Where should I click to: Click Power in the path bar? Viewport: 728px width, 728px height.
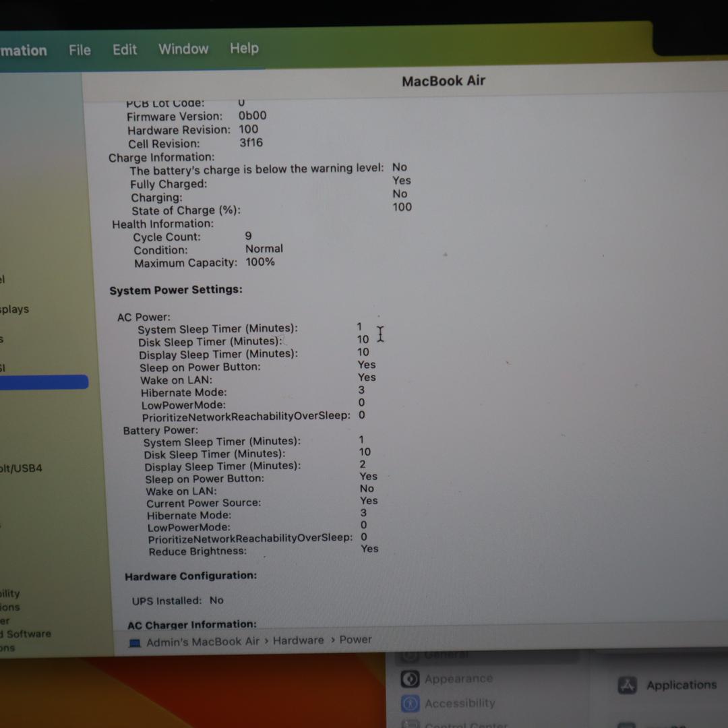[355, 640]
